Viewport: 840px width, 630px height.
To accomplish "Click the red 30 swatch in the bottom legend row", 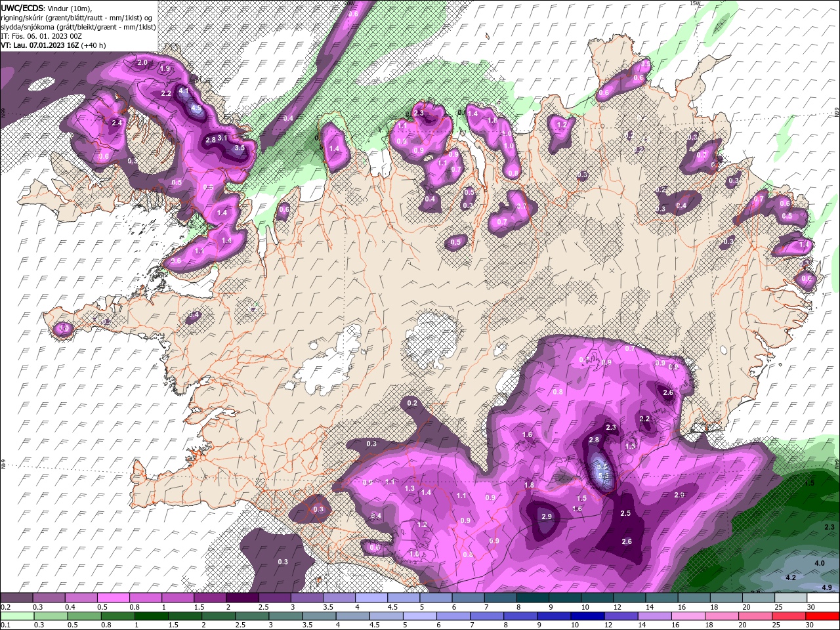I will click(824, 616).
